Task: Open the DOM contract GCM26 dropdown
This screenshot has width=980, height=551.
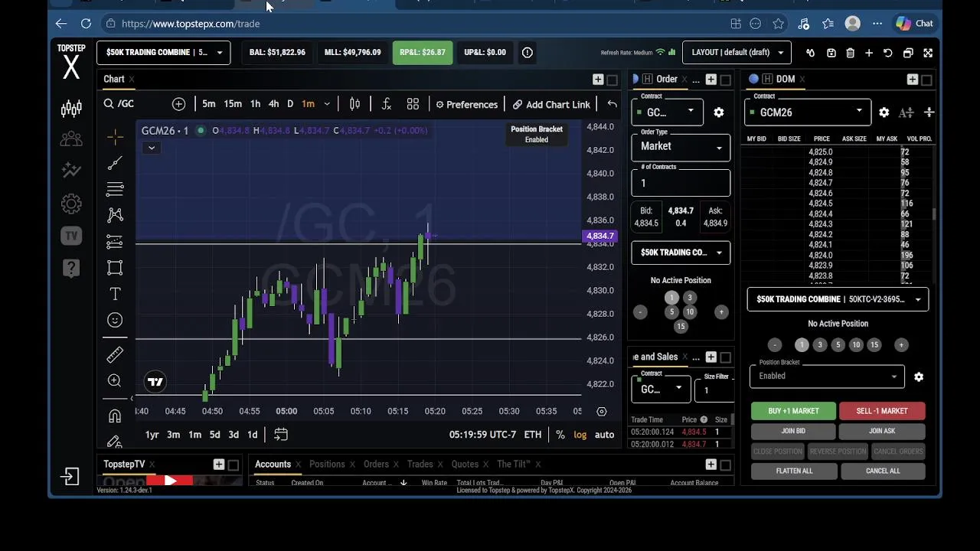Action: (808, 112)
